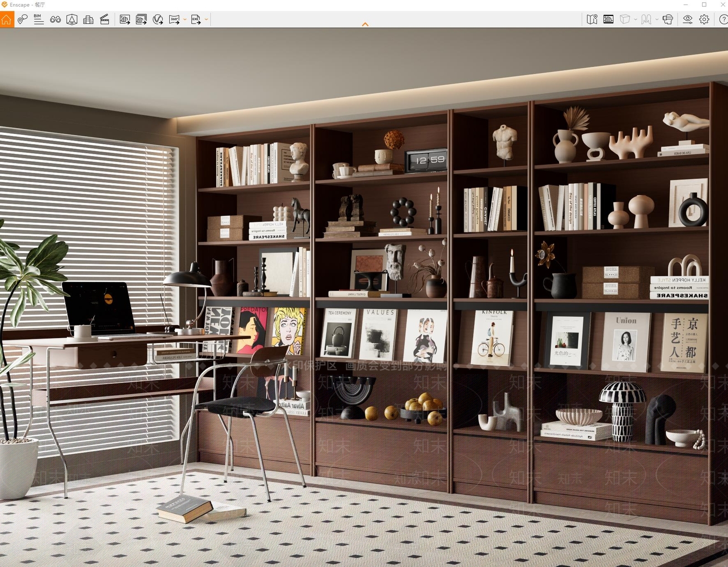Open the asset library buildings icon
This screenshot has height=567, width=728.
tap(88, 19)
